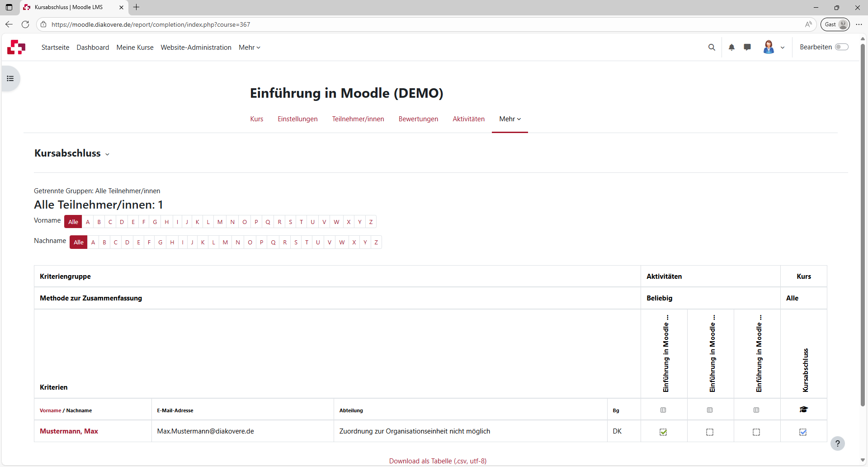Image resolution: width=868 pixels, height=467 pixels.
Task: Click the help question mark button
Action: point(837,443)
